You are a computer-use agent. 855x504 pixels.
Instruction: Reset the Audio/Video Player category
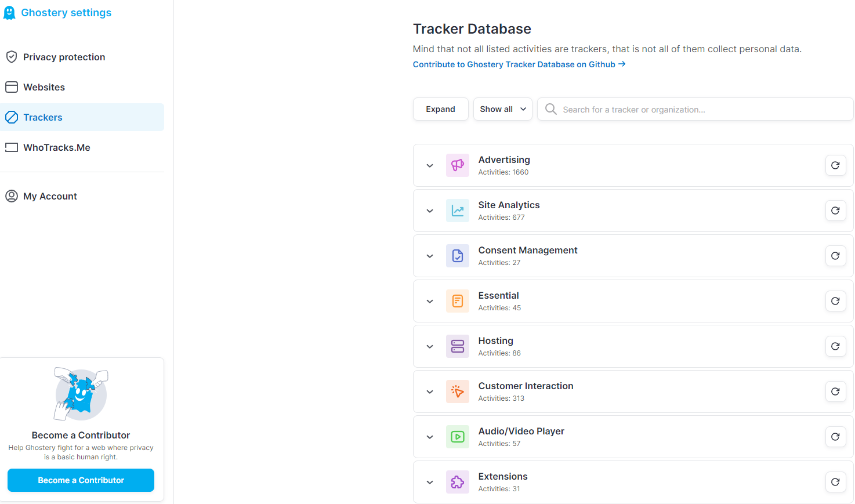point(835,437)
